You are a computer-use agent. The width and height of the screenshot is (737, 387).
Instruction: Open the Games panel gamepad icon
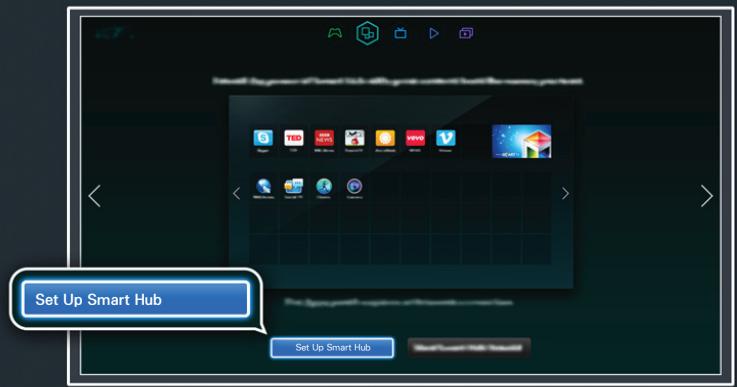coord(335,33)
